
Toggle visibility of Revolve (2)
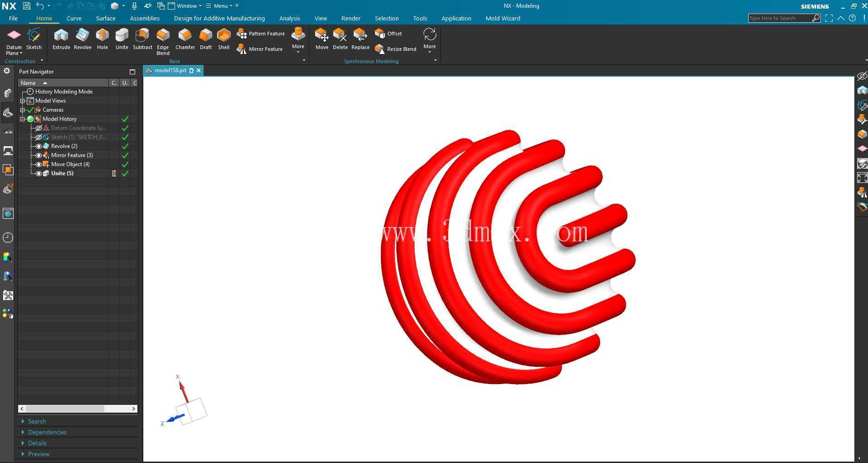pos(39,146)
